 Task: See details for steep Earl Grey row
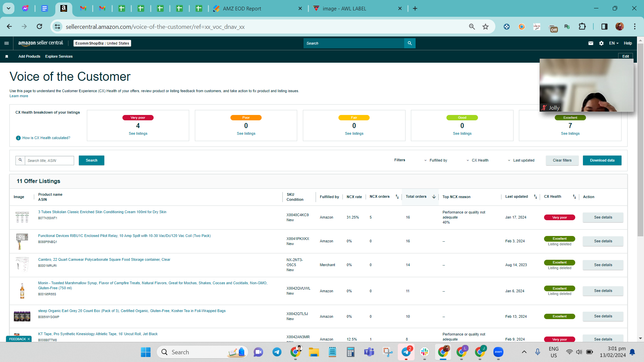pos(603,316)
